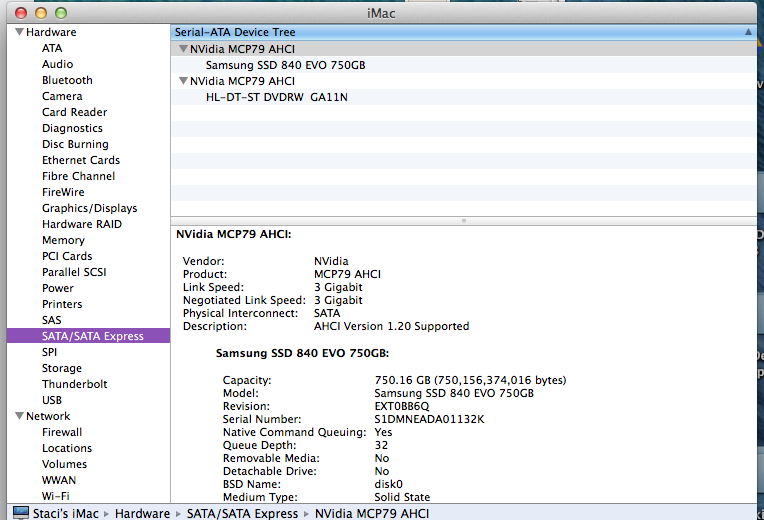Select PCI Cards in sidebar
This screenshot has width=764, height=520.
(x=67, y=256)
